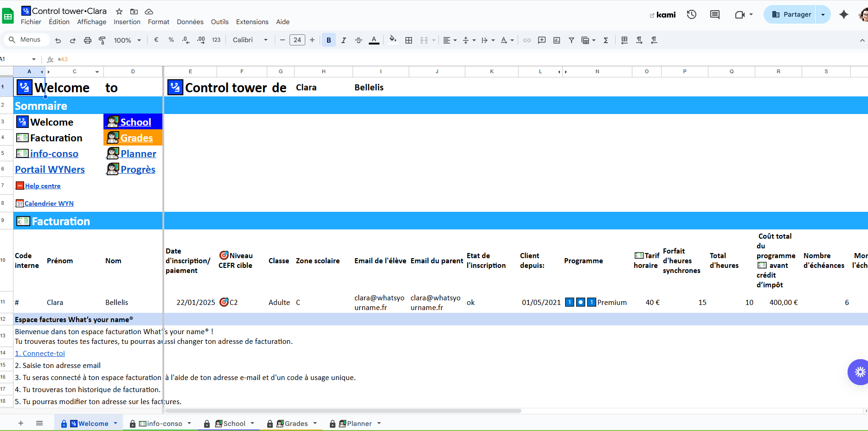Open the name box dropdown
This screenshot has width=868, height=431.
click(34, 59)
